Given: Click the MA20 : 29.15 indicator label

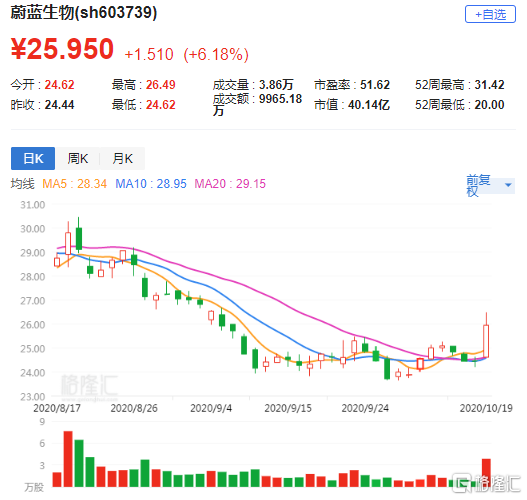Looking at the screenshot, I should [230, 184].
